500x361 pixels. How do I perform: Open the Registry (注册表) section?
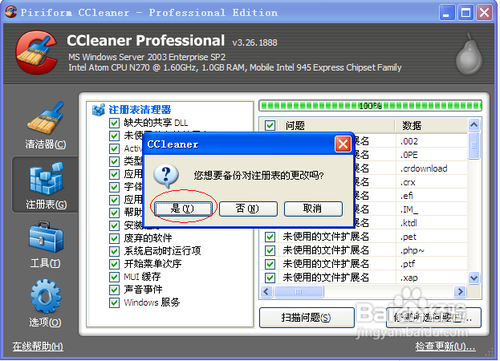(x=46, y=185)
